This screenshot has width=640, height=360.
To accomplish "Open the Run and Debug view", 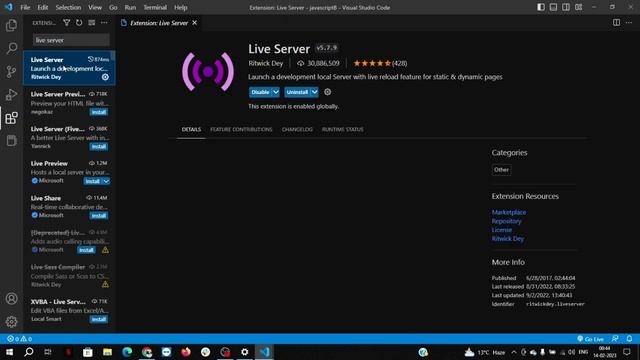I will tap(11, 95).
